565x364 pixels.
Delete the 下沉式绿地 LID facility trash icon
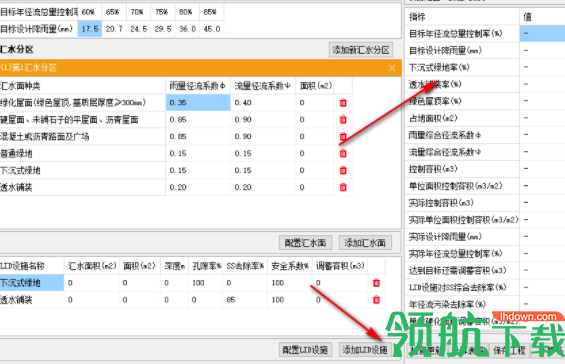[377, 283]
